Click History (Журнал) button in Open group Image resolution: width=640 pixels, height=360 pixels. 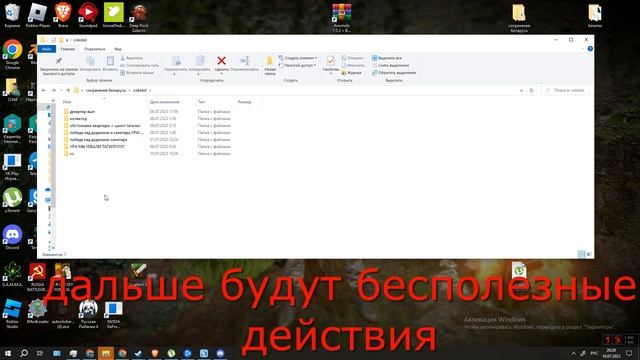(351, 73)
